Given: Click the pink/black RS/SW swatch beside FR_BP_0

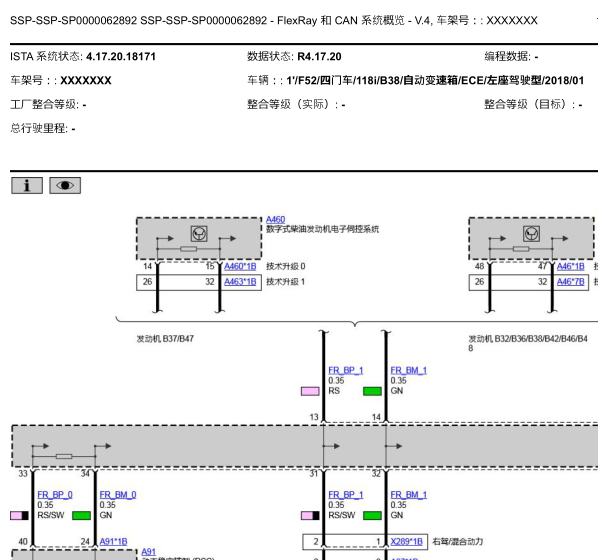Looking at the screenshot, I should [19, 516].
